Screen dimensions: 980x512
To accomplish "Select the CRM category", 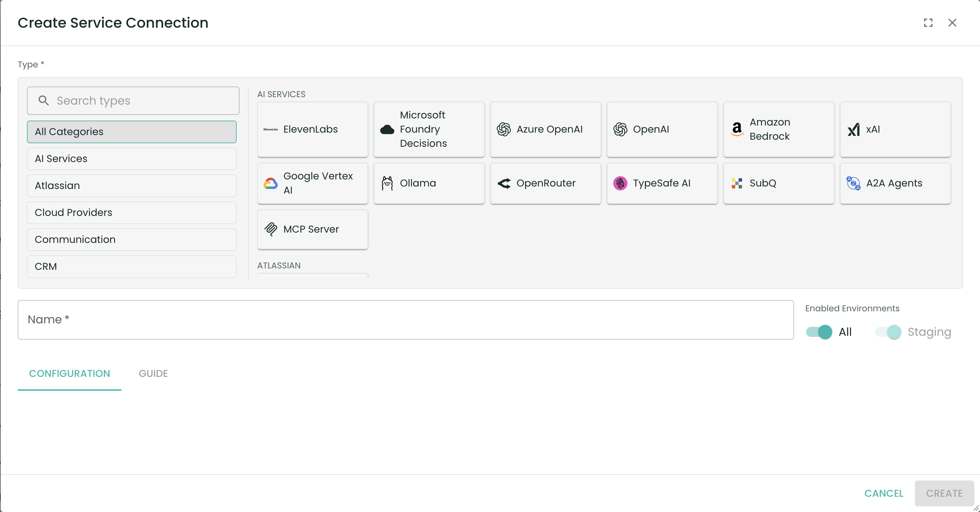I will coord(132,267).
